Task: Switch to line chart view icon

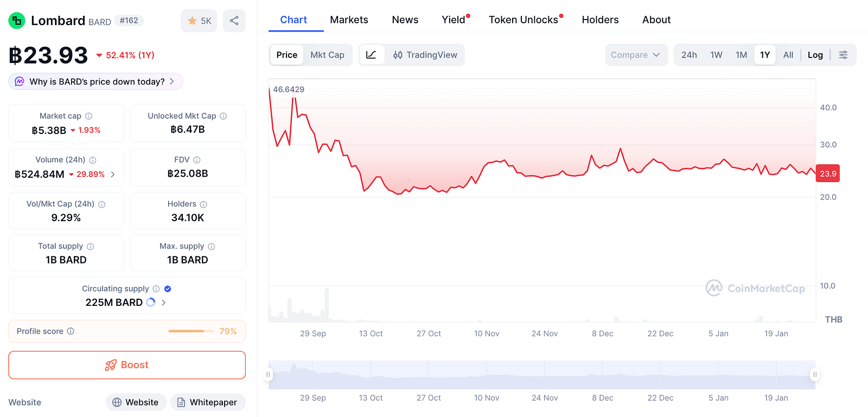Action: [x=372, y=55]
